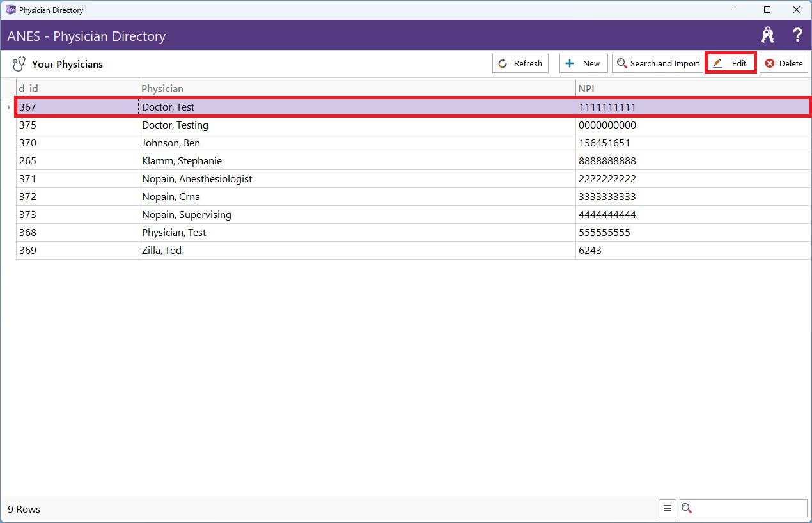Minimize the Physician Directory window
The width and height of the screenshot is (812, 523).
coord(738,10)
